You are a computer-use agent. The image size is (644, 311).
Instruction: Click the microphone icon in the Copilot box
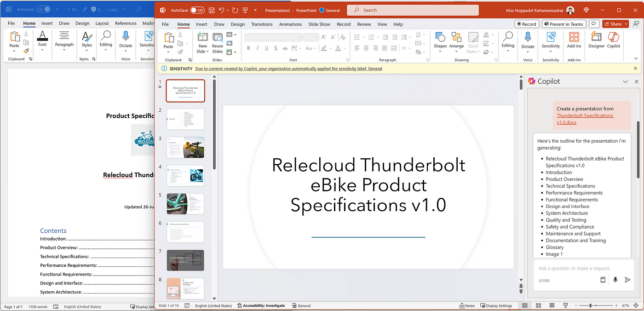tap(615, 280)
